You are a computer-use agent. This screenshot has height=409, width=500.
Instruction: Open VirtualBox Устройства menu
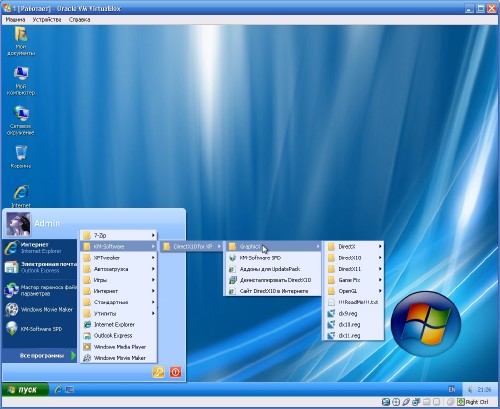pos(47,20)
